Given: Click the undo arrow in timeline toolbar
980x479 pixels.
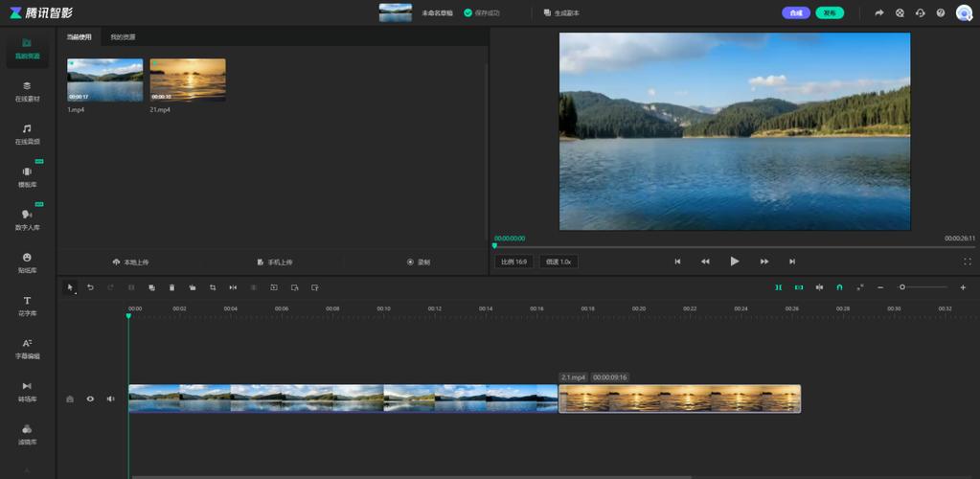Looking at the screenshot, I should [x=90, y=287].
